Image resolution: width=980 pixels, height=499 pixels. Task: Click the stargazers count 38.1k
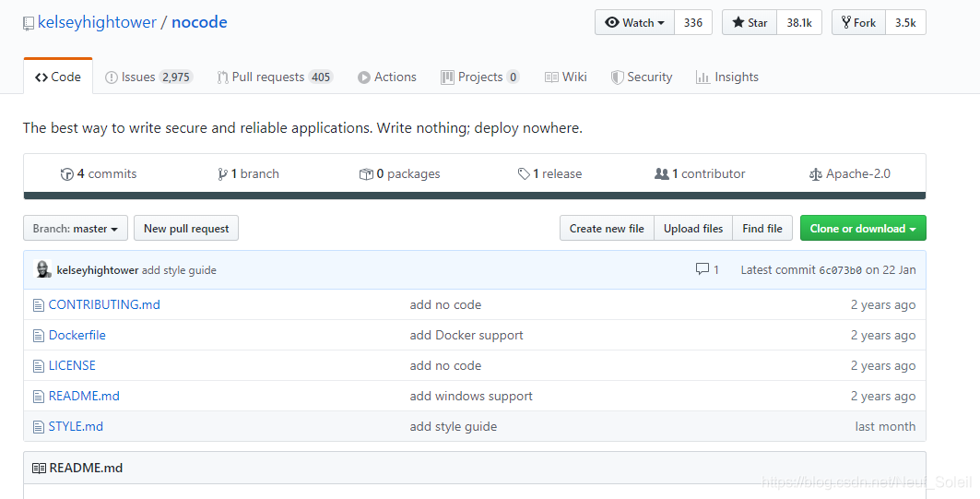(798, 22)
